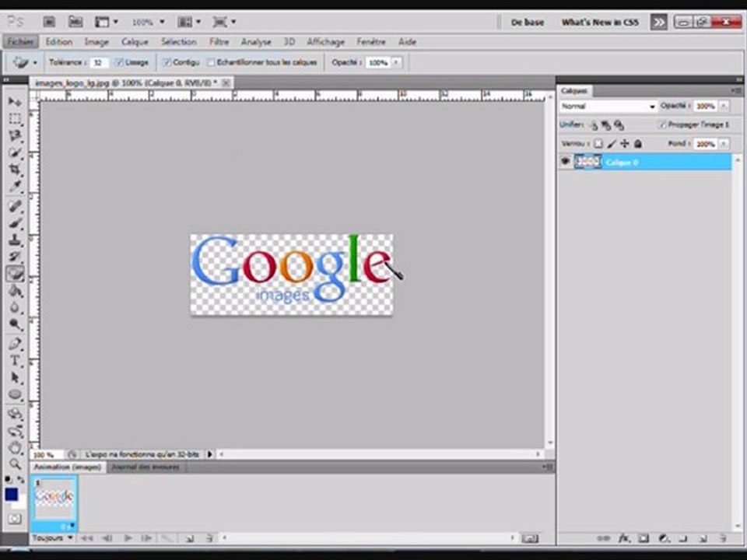Screen dimensions: 747x560
Task: Convert to timeline animation button
Action: point(530,538)
